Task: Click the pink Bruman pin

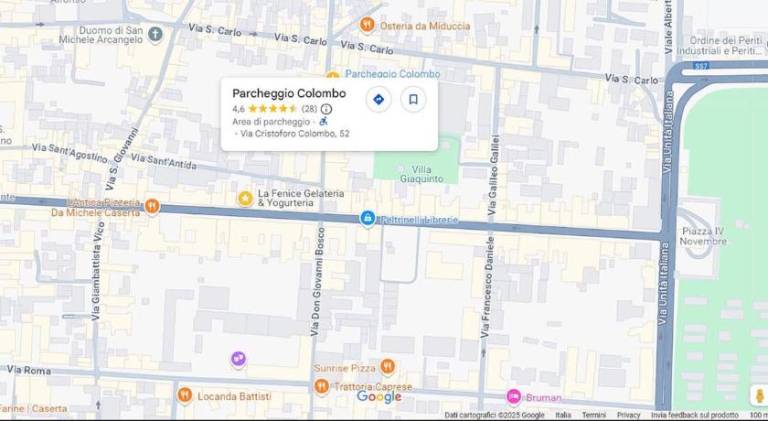Action: (513, 396)
